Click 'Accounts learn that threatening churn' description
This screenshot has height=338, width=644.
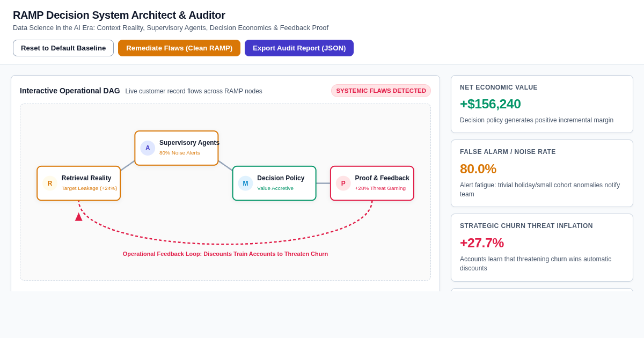coord(536,263)
